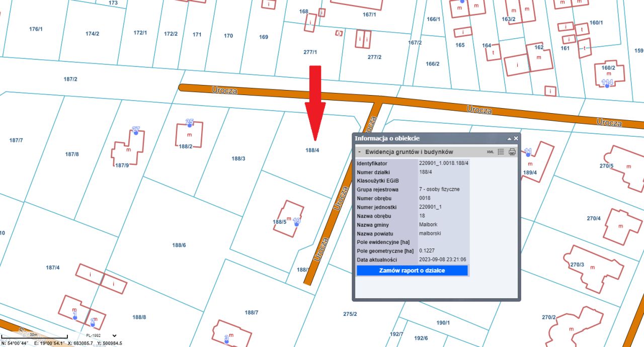Roll up the Informacja o obiekcie window
Screen dimensions: 644x347
pos(509,138)
